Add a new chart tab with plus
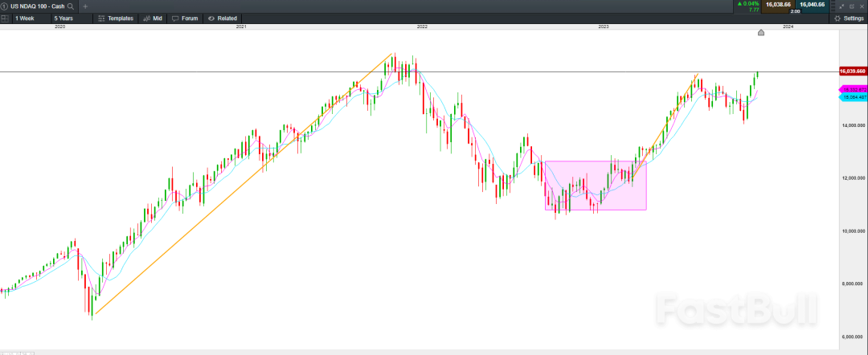Image resolution: width=868 pixels, height=355 pixels. tap(85, 6)
